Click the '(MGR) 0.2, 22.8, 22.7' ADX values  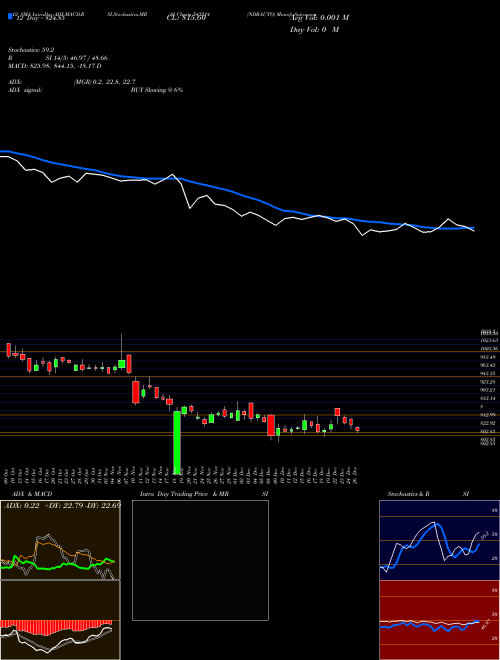[104, 82]
